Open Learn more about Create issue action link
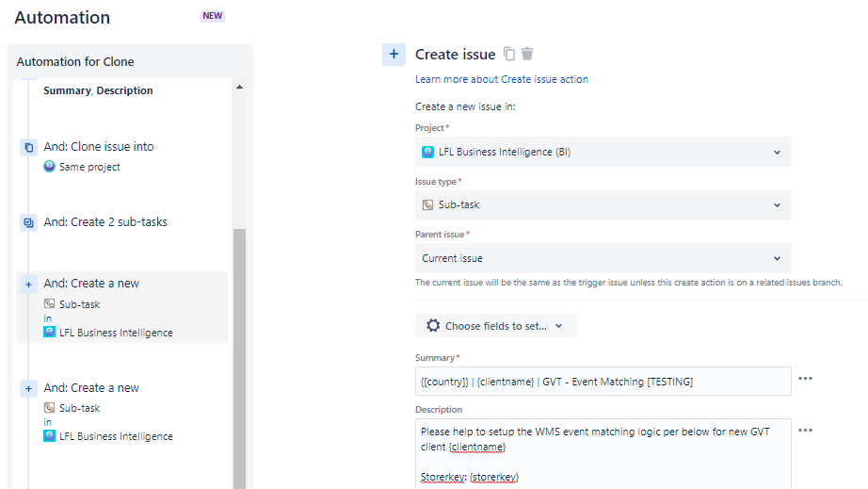 pos(502,79)
